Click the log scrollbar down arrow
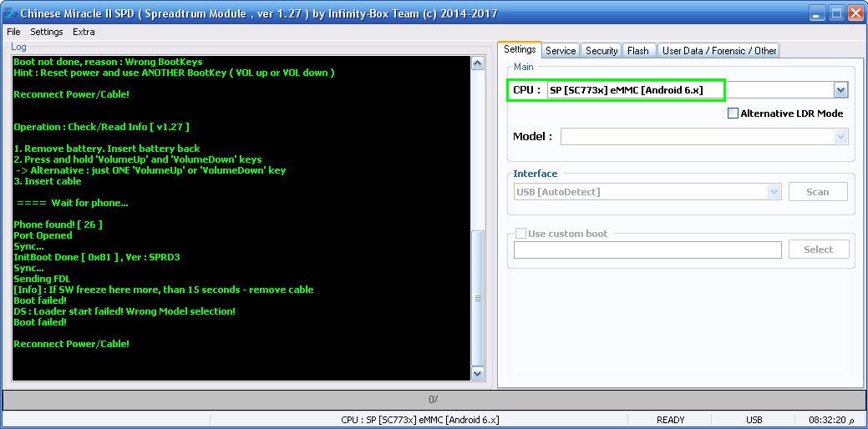The height and width of the screenshot is (429, 868). [x=477, y=374]
